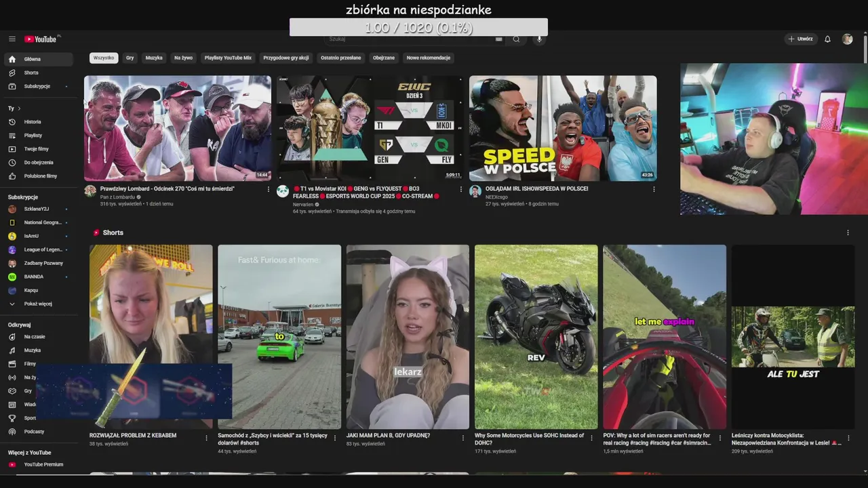Click the Utwórz create button
The image size is (868, 488).
pyautogui.click(x=800, y=39)
